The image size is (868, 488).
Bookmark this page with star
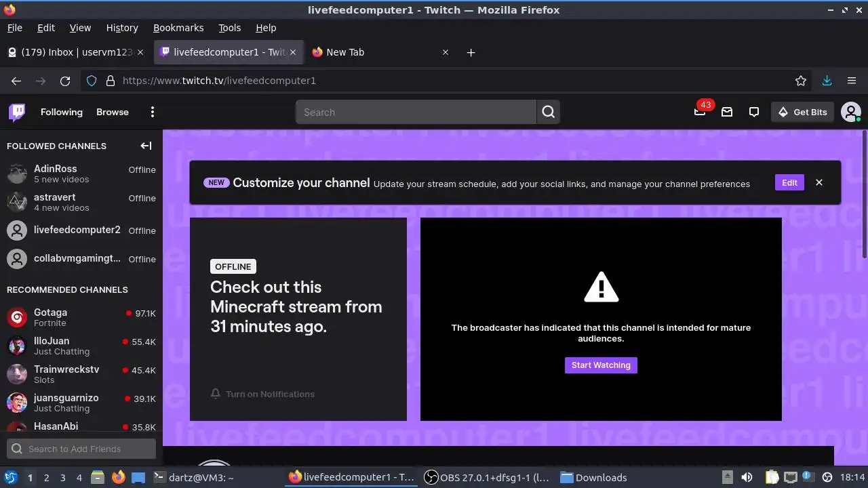coord(801,81)
